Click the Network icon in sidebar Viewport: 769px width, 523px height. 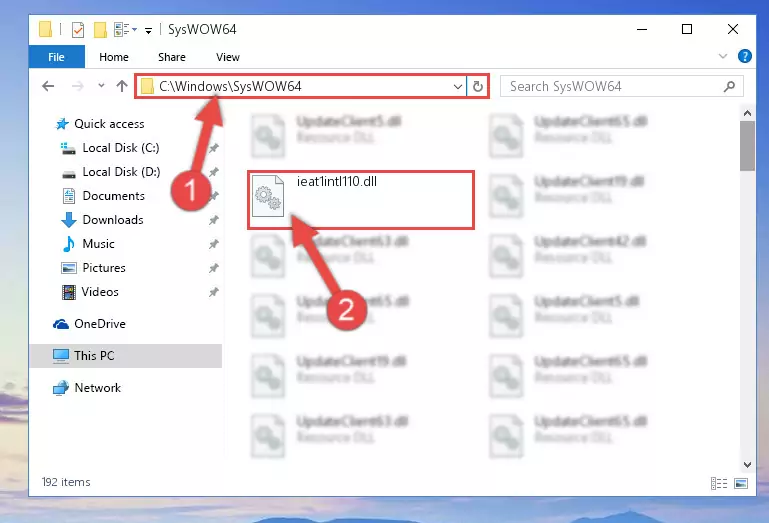(x=61, y=388)
